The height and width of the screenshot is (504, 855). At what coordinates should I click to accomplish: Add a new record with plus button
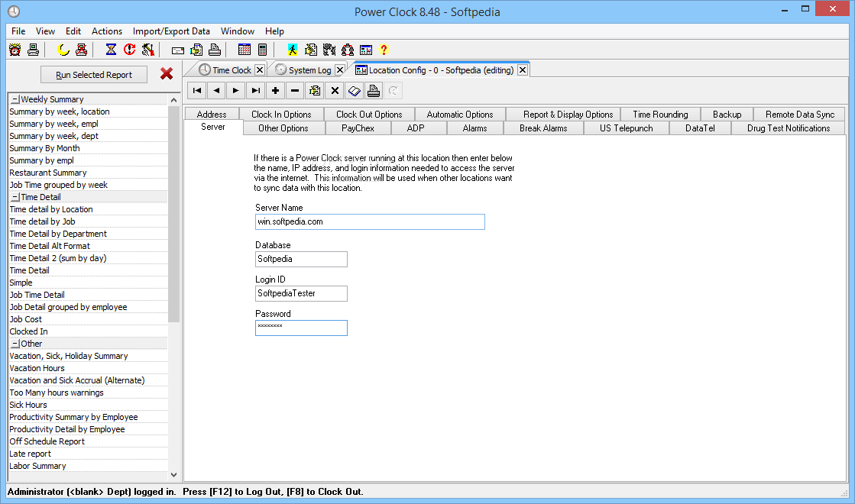[x=275, y=90]
